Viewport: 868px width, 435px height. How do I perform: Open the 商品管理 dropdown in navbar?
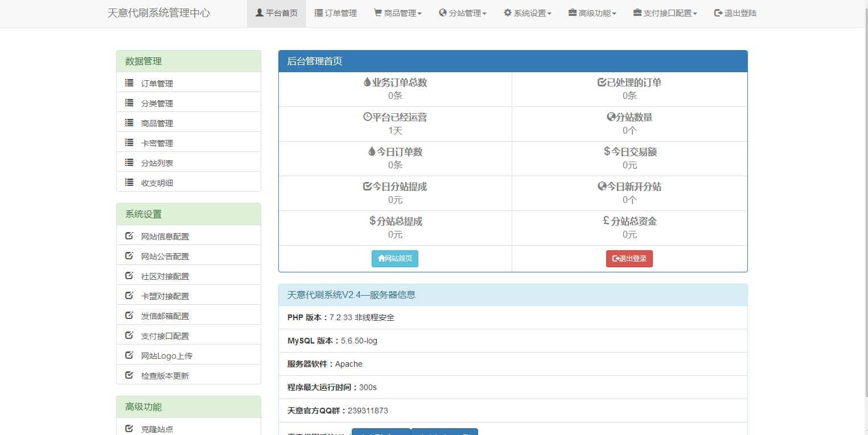pos(397,13)
